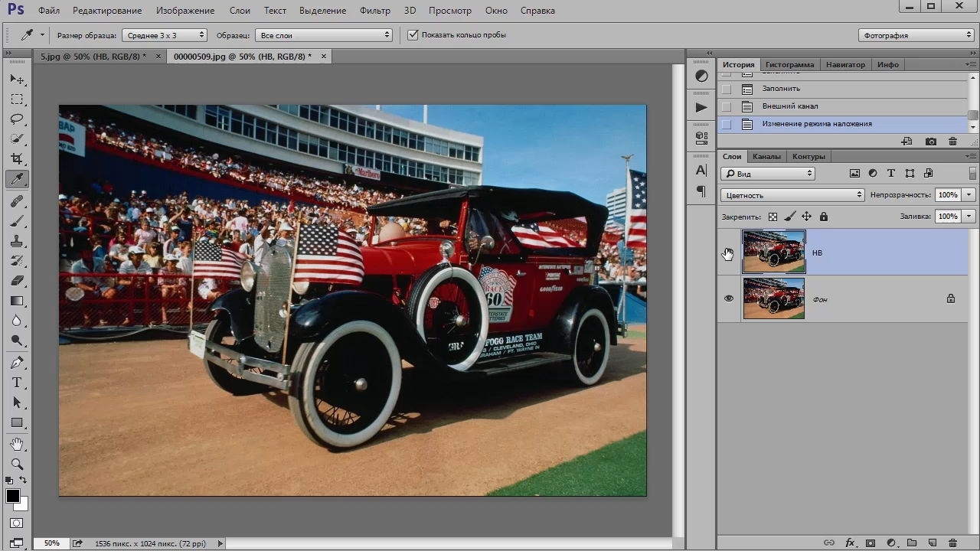The width and height of the screenshot is (980, 551).
Task: Open the Adjustments panel icon
Action: [701, 76]
